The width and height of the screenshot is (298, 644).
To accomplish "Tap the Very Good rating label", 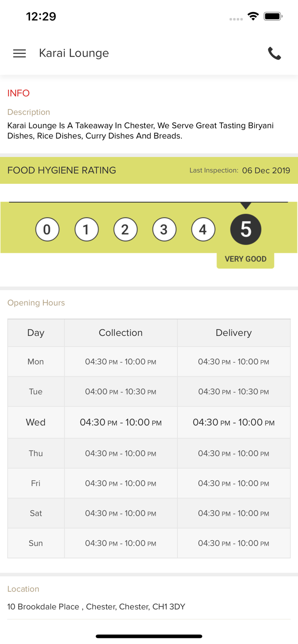I will (246, 259).
